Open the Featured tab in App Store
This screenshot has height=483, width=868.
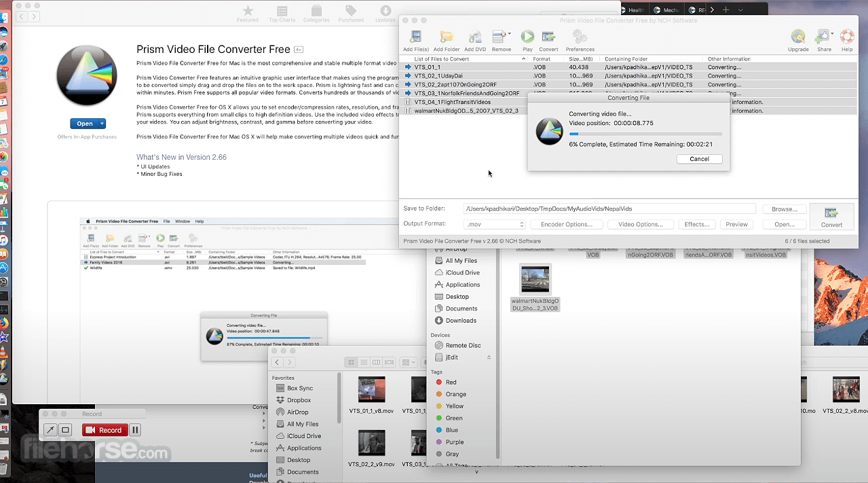coord(248,14)
